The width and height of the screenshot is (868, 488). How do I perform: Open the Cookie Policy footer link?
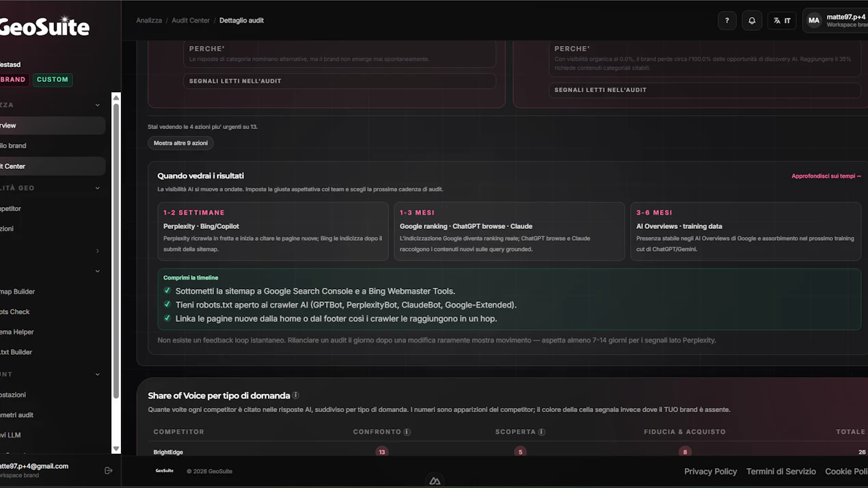[x=846, y=472]
